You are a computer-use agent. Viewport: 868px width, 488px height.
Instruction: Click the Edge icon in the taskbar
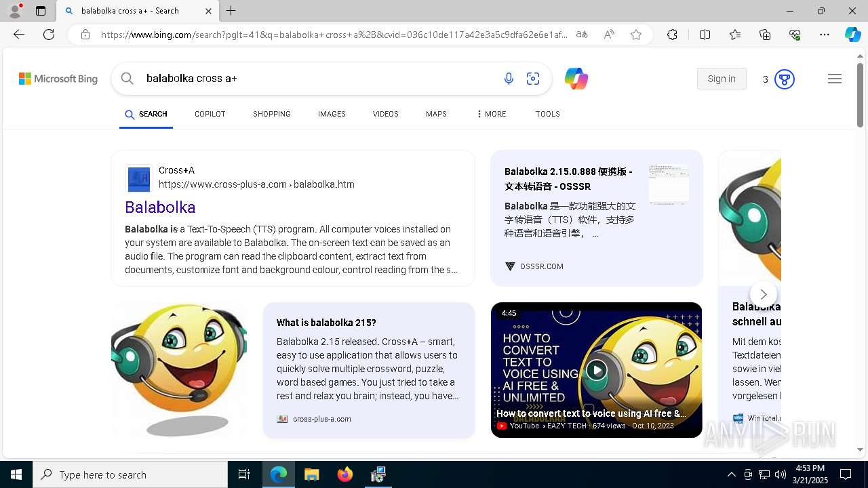point(279,474)
